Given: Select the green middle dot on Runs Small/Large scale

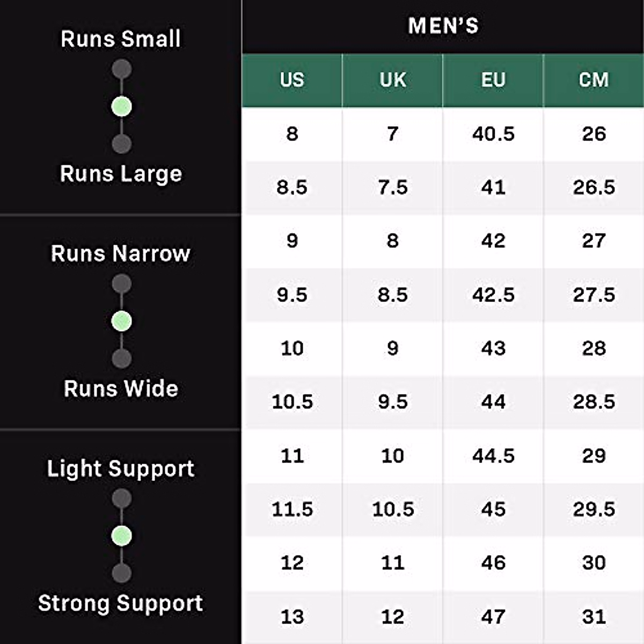Looking at the screenshot, I should pyautogui.click(x=122, y=106).
